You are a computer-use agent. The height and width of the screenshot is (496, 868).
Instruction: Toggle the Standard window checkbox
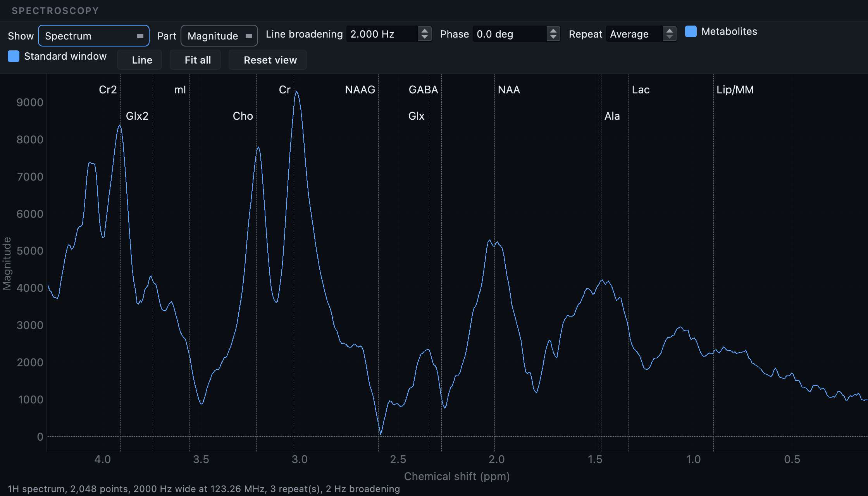[x=14, y=56]
